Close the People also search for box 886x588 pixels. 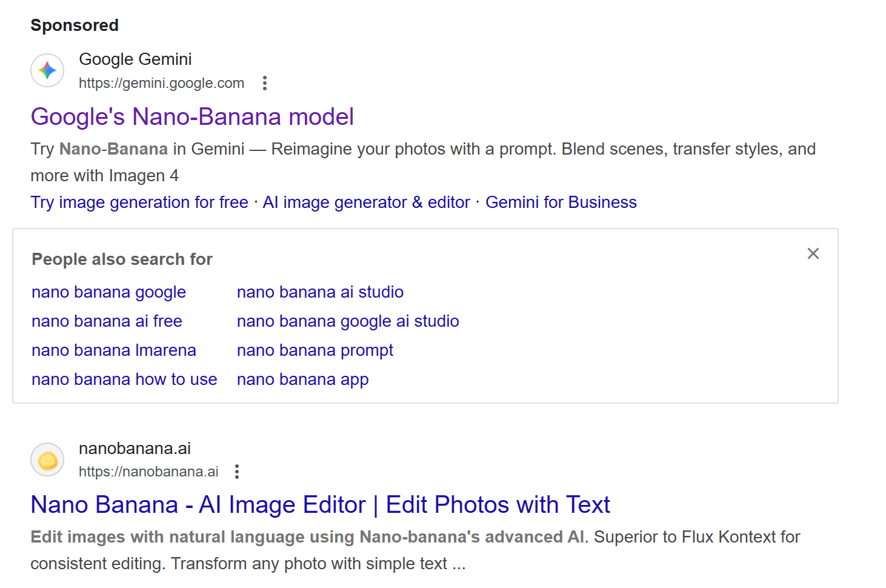pyautogui.click(x=813, y=253)
